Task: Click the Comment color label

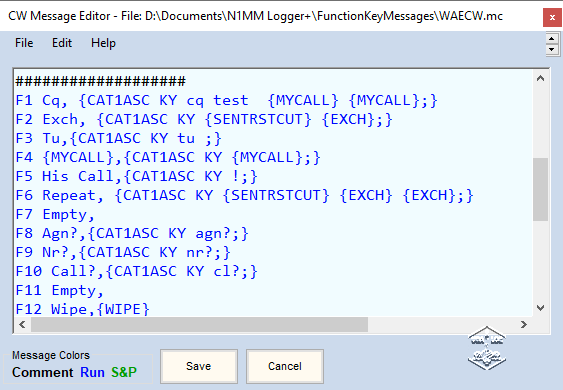Action: 43,372
